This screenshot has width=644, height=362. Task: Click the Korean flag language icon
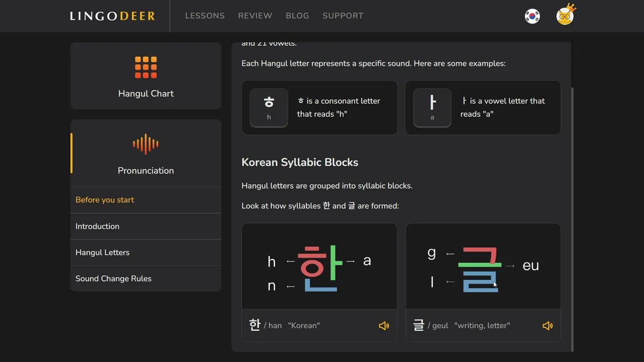[x=532, y=16]
